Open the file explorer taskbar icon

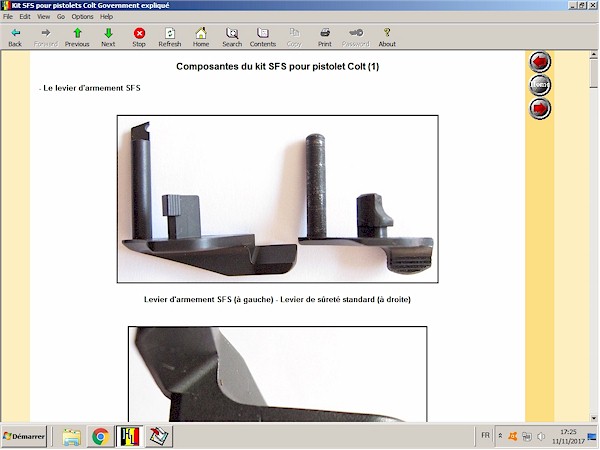coord(72,436)
